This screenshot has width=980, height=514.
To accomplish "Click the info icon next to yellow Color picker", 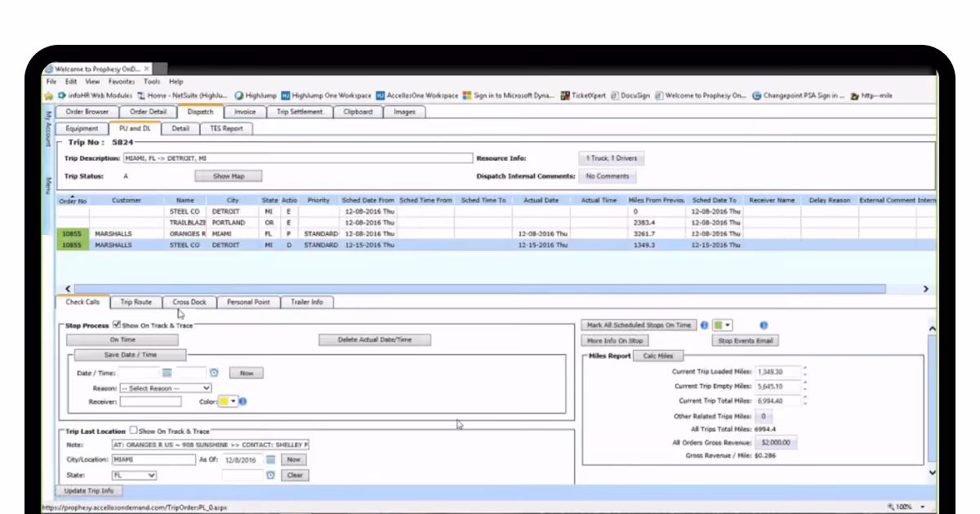I will pyautogui.click(x=243, y=401).
